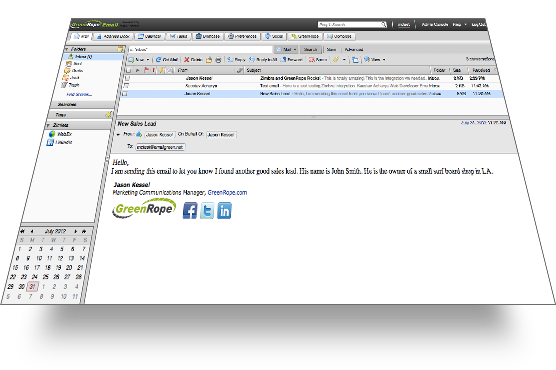
Task: Toggle the select-all checkbox in list header
Action: (129, 70)
